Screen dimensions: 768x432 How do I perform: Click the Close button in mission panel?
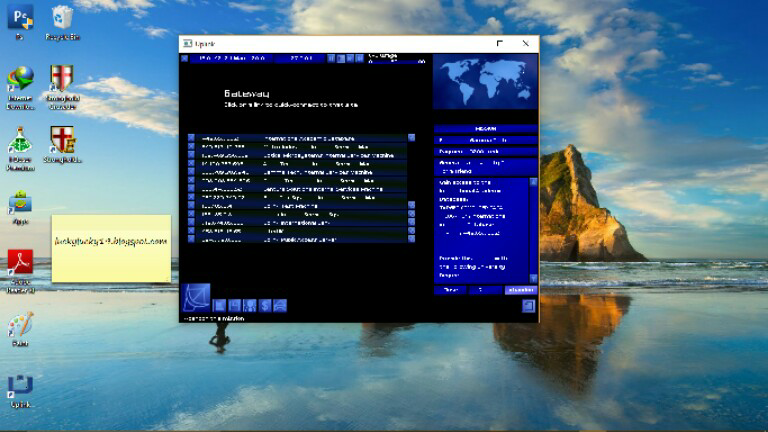click(449, 290)
